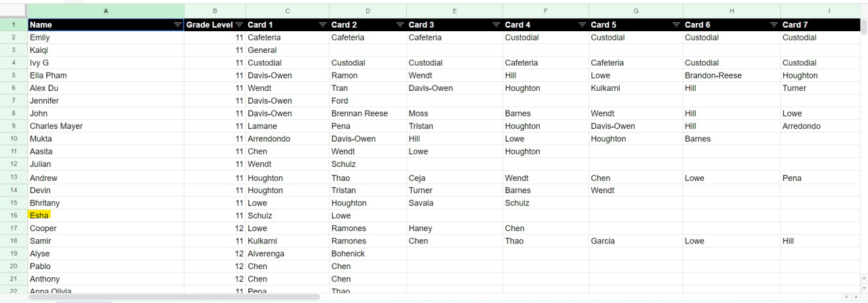868x303 pixels.
Task: Open the Card 2 column filter
Action: (x=400, y=25)
